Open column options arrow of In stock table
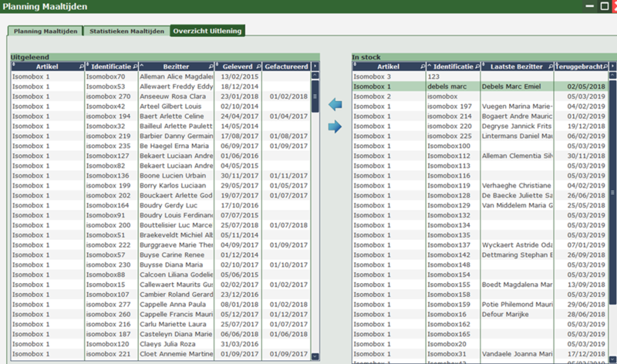This screenshot has height=364, width=617. [613, 67]
